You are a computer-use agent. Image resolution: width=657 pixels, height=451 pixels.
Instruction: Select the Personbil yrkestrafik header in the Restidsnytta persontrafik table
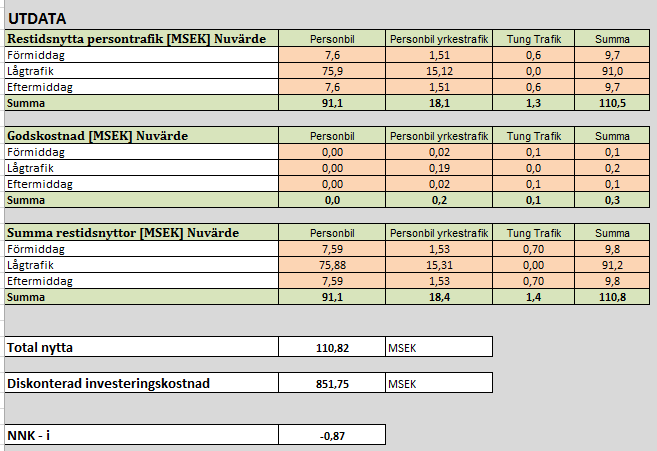439,39
